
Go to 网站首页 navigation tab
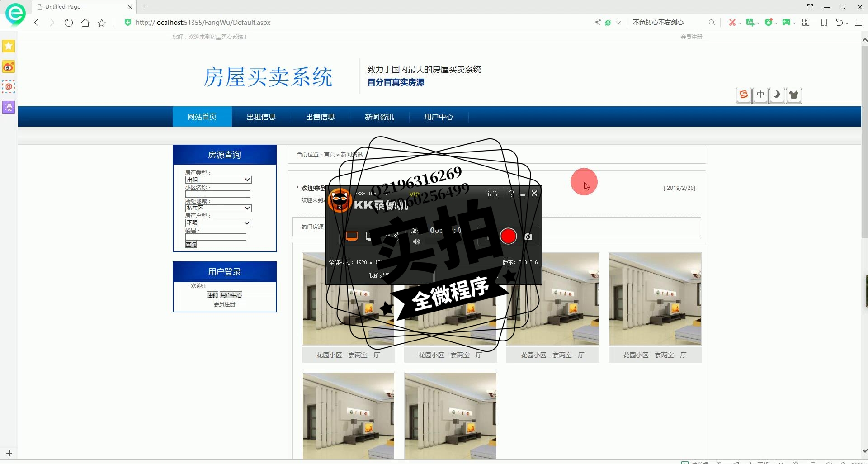(202, 117)
